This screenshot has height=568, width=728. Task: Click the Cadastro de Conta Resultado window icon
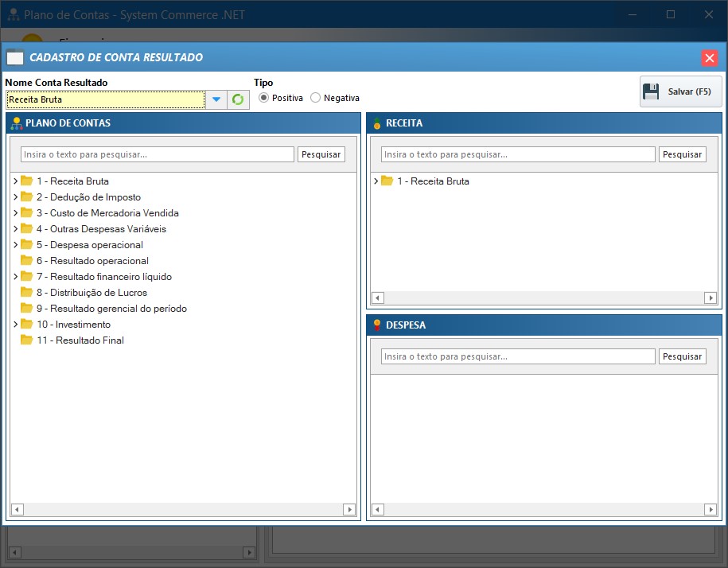tap(15, 57)
